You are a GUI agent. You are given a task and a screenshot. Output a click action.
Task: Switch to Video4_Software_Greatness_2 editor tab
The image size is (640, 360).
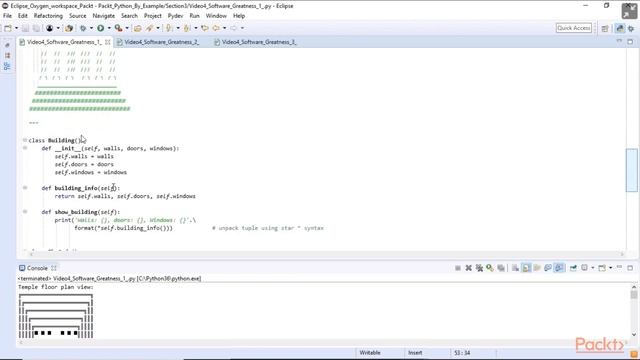tap(162, 42)
